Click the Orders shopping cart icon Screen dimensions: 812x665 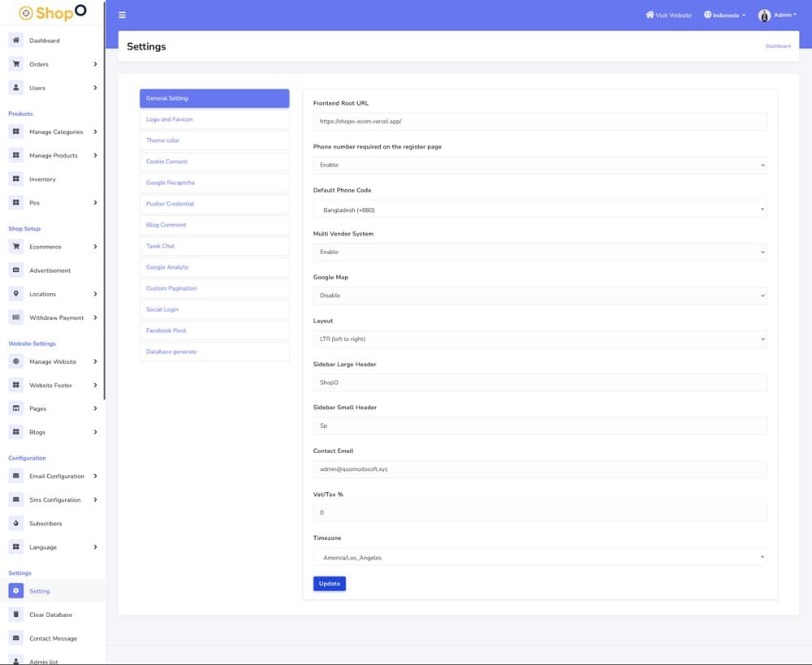(x=16, y=64)
